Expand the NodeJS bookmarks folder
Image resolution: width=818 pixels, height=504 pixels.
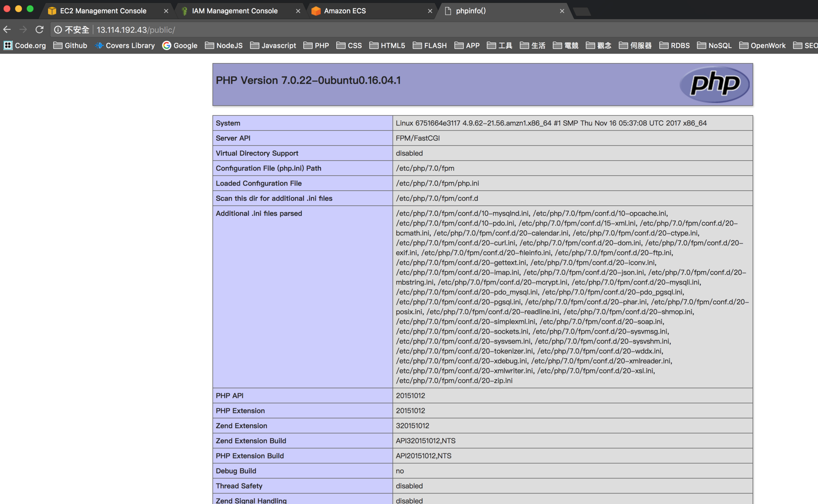(x=224, y=46)
